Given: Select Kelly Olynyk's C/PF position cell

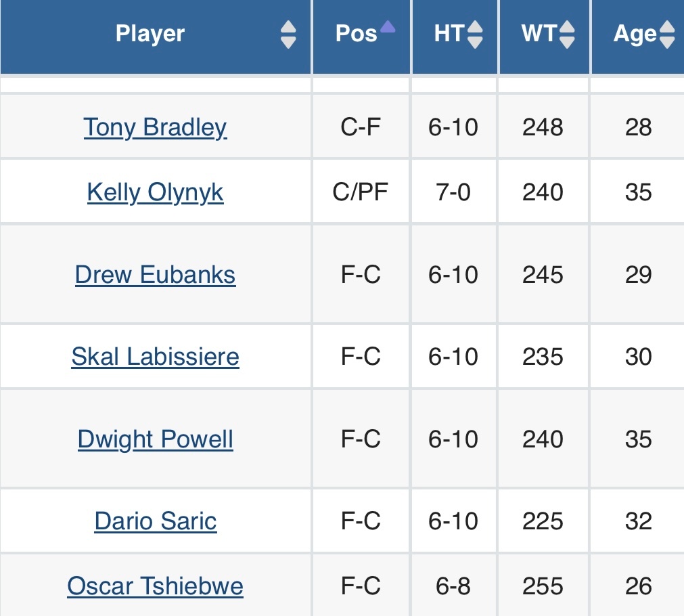Looking at the screenshot, I should click(361, 192).
